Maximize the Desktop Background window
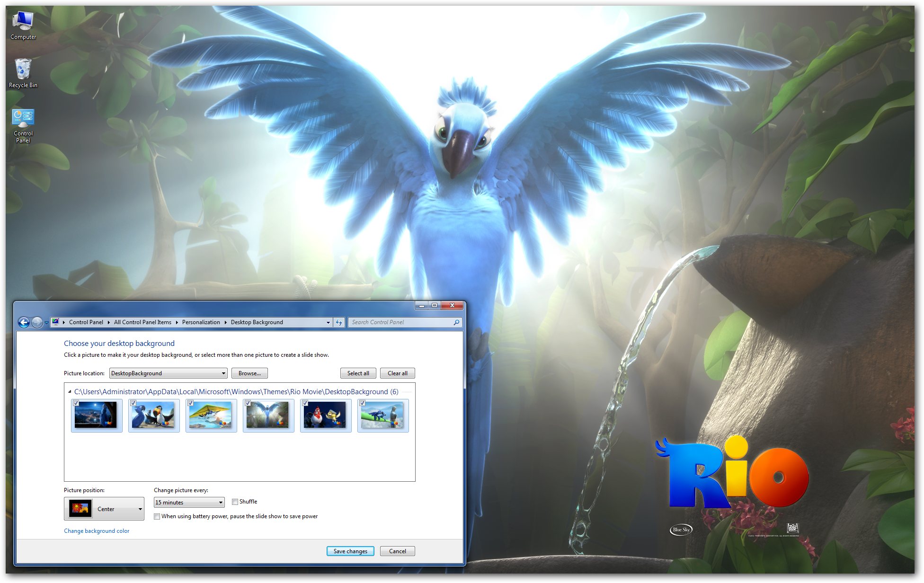Screen dimensions: 924x583 point(434,306)
